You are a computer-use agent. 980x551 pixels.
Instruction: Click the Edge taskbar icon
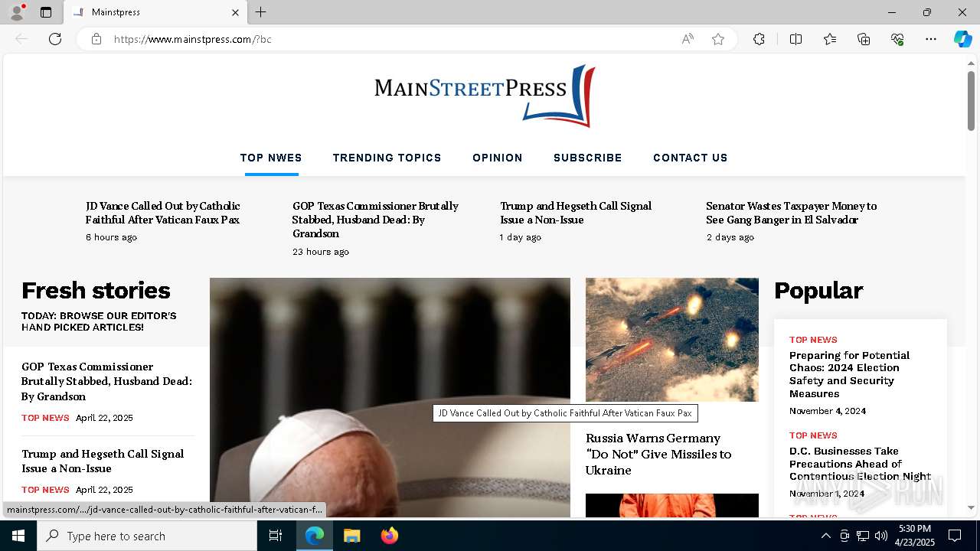(x=315, y=536)
